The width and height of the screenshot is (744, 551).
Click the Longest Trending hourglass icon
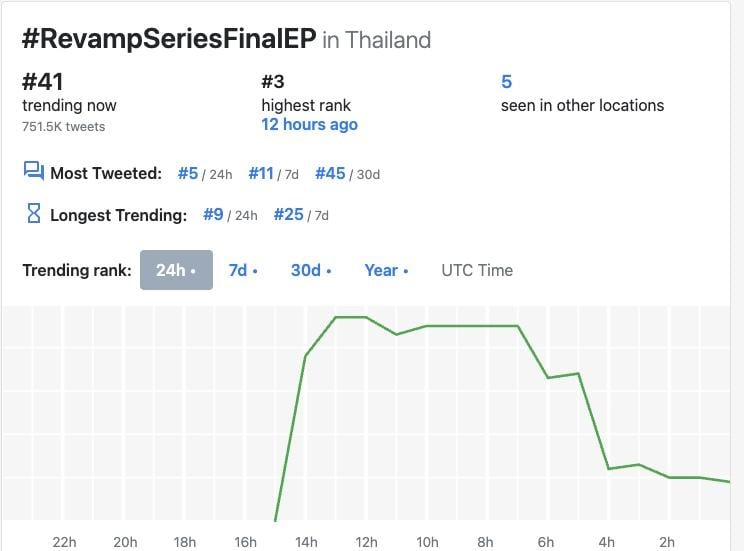[33, 214]
